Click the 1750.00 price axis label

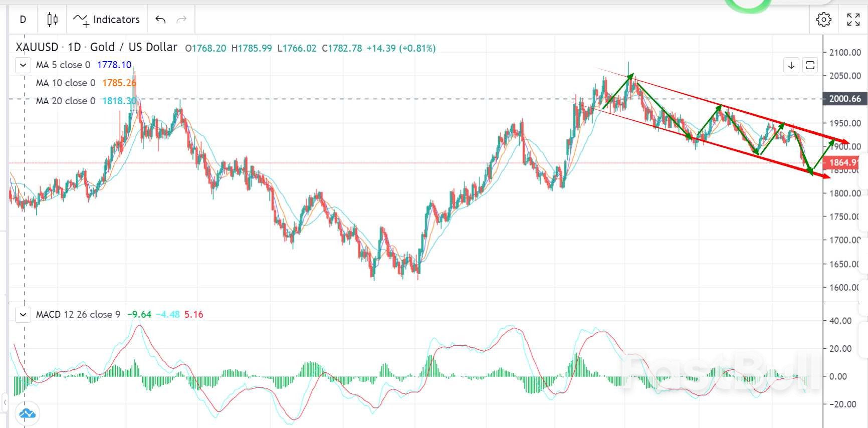tap(845, 217)
